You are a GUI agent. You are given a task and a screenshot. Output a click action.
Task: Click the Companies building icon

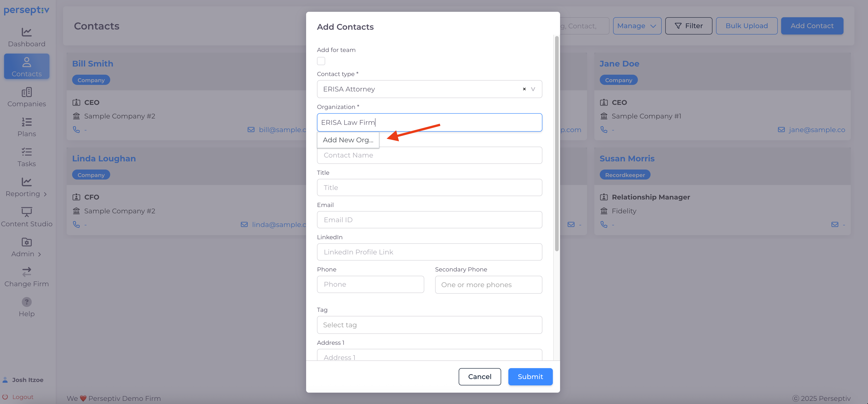pos(27,92)
